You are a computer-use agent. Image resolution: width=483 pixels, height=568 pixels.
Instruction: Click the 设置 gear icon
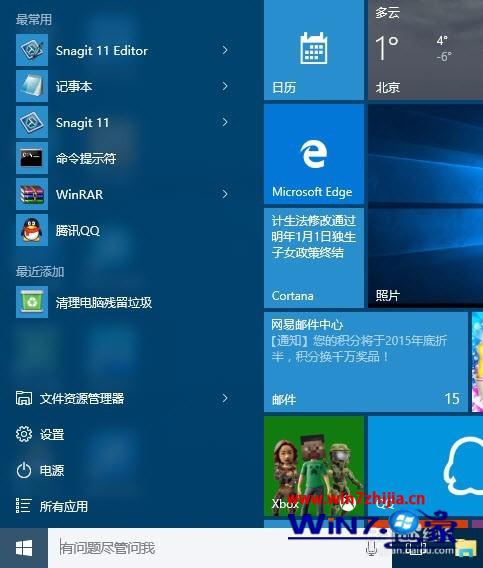click(24, 434)
